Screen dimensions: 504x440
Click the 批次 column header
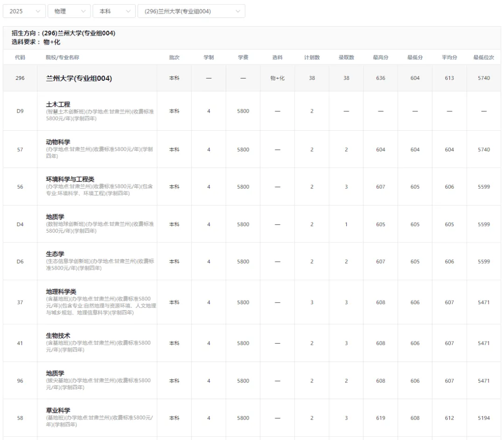pyautogui.click(x=174, y=57)
